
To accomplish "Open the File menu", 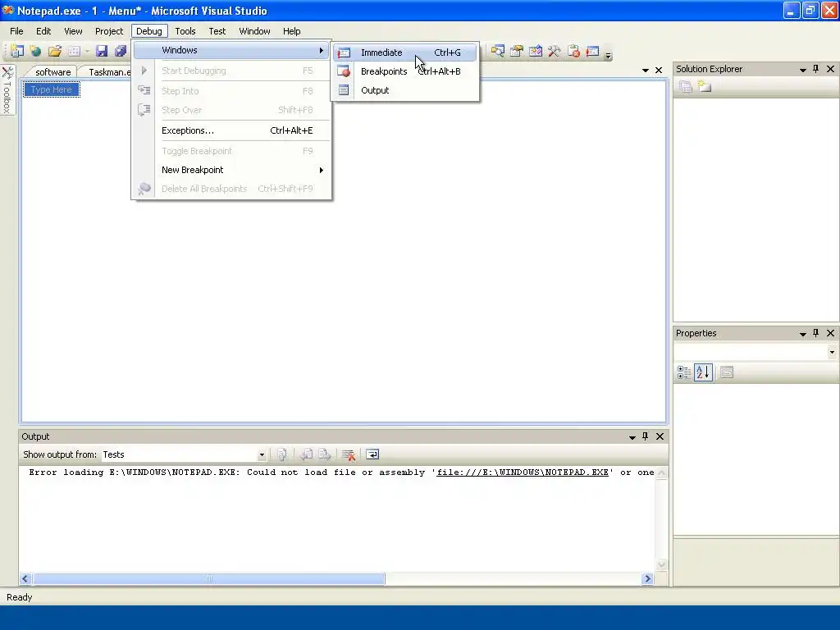I will pos(16,31).
